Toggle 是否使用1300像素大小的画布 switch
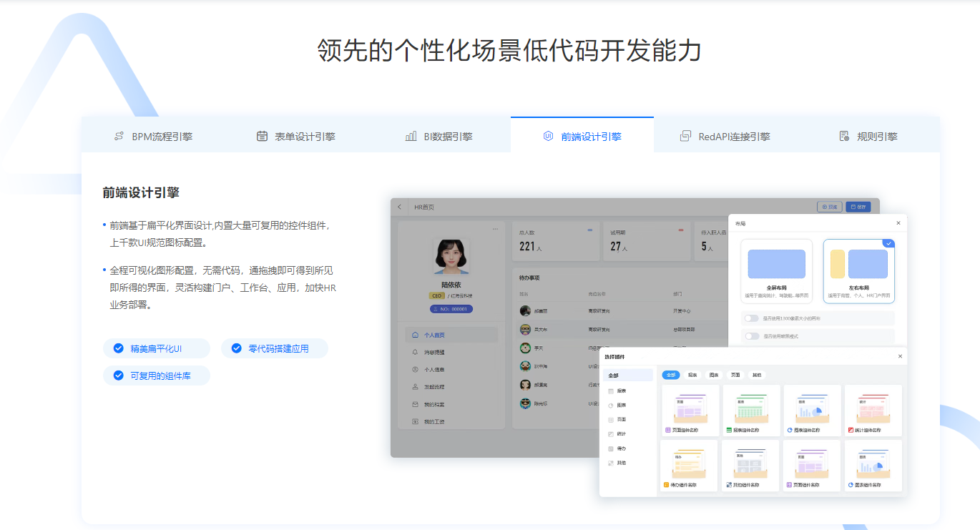Viewport: 980px width, 530px height. [751, 318]
